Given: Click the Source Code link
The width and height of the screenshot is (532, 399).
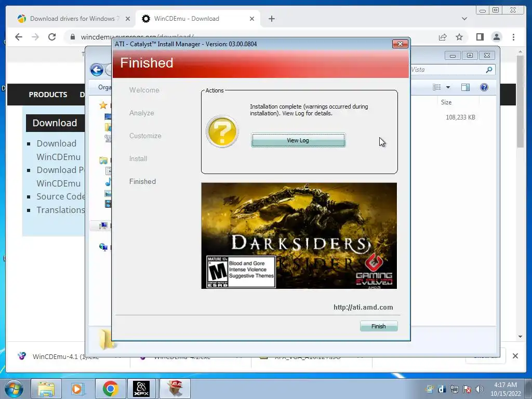Looking at the screenshot, I should [60, 196].
